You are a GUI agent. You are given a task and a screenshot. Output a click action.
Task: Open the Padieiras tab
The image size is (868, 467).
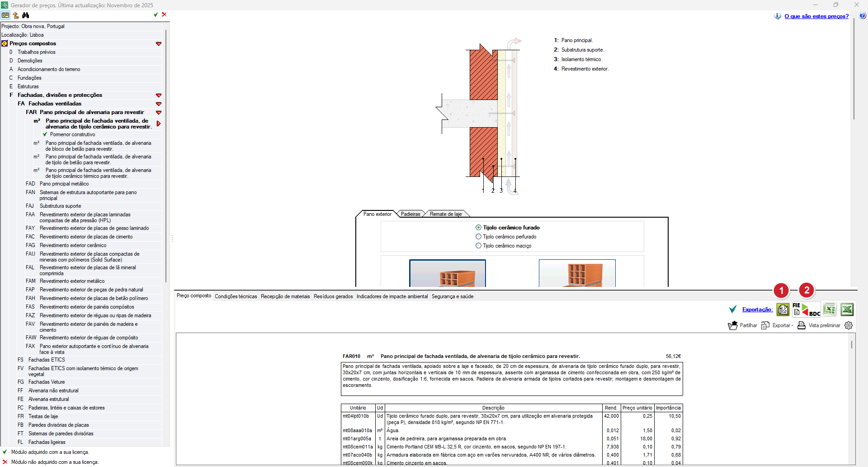pos(410,214)
